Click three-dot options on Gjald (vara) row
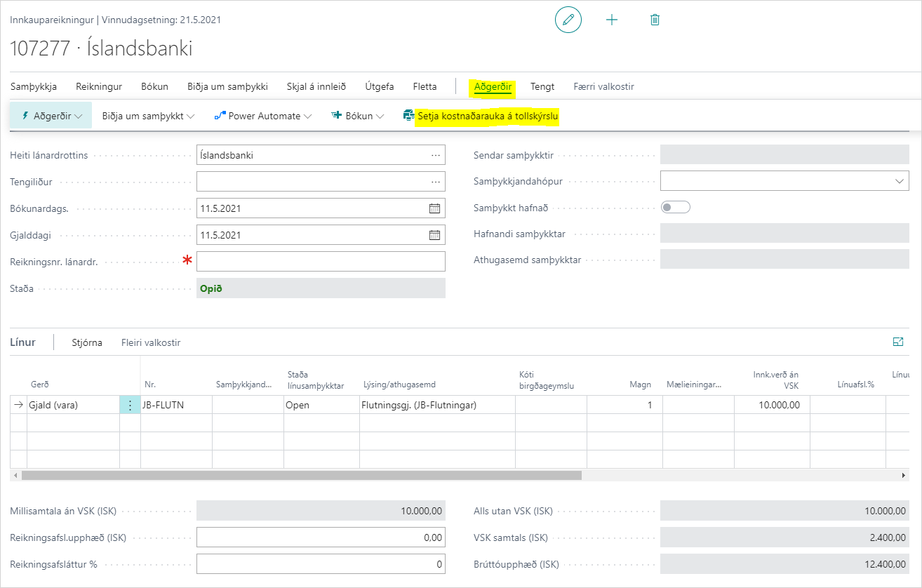 tap(130, 405)
